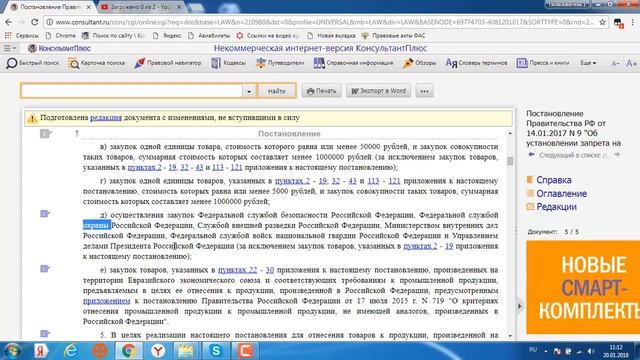Open пунктах 2 link in paragraph в)
Viewport: 640px width, 360px height.
(144, 167)
